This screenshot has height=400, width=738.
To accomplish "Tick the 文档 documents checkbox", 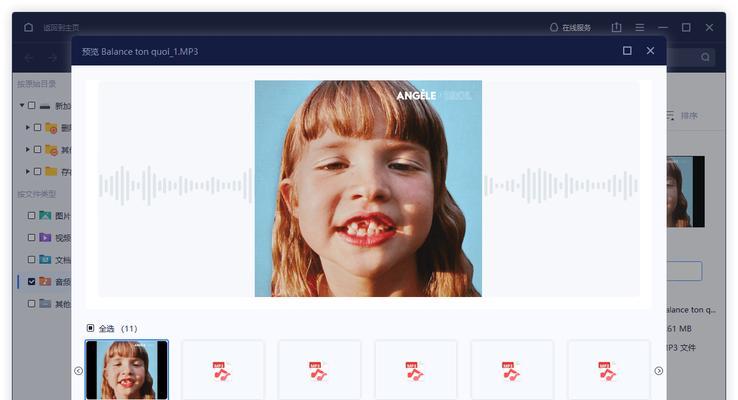I will (32, 259).
